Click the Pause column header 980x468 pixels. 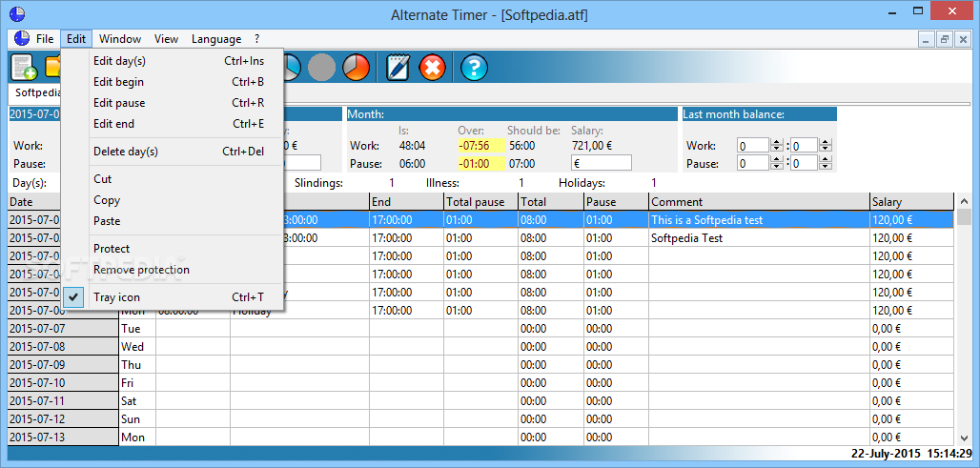coord(616,202)
